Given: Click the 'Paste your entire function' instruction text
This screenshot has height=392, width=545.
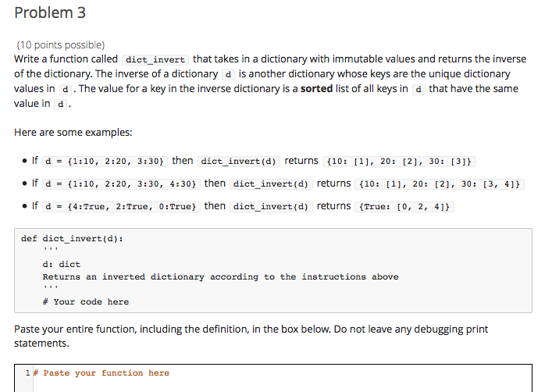Looking at the screenshot, I should (251, 336).
